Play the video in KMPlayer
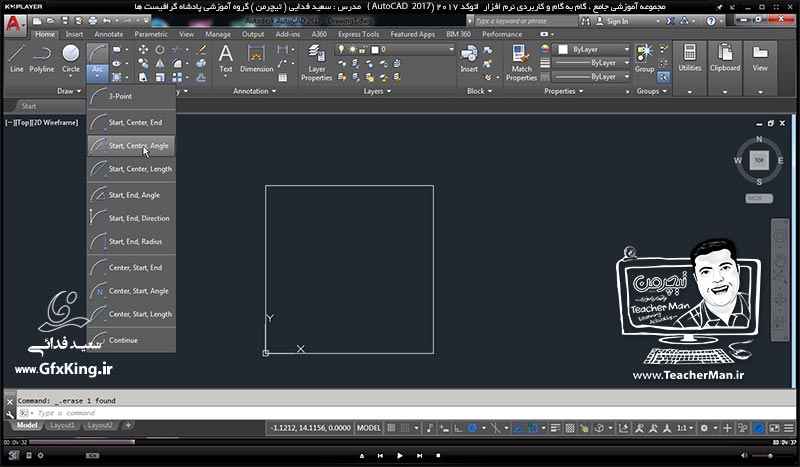This screenshot has height=467, width=800. tap(399, 456)
